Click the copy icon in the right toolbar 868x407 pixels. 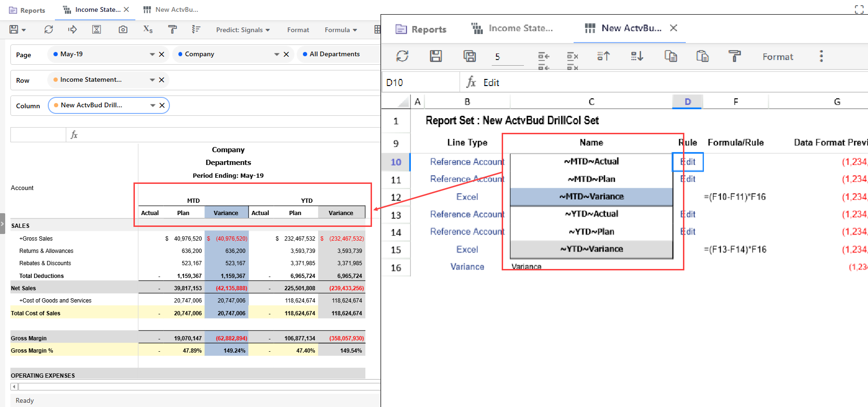pos(671,56)
